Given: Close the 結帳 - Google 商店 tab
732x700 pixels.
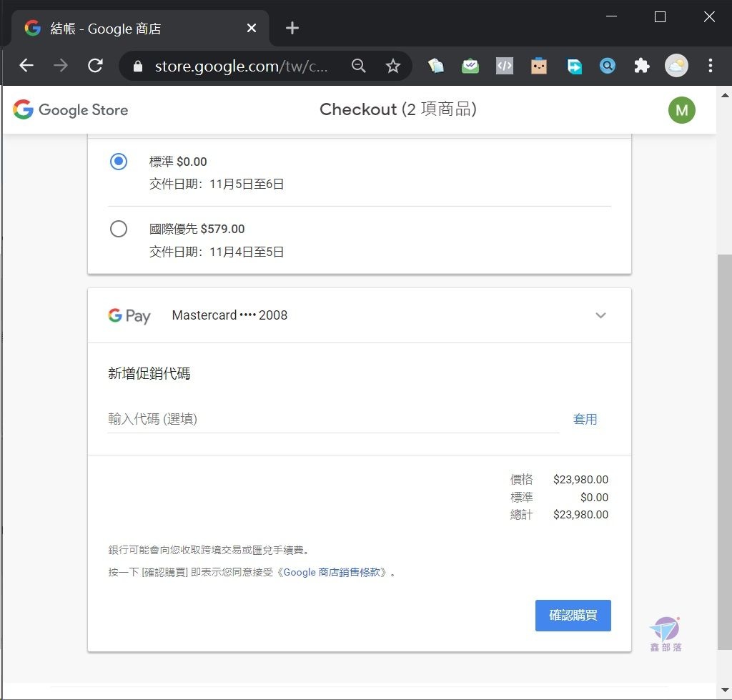Looking at the screenshot, I should [251, 28].
